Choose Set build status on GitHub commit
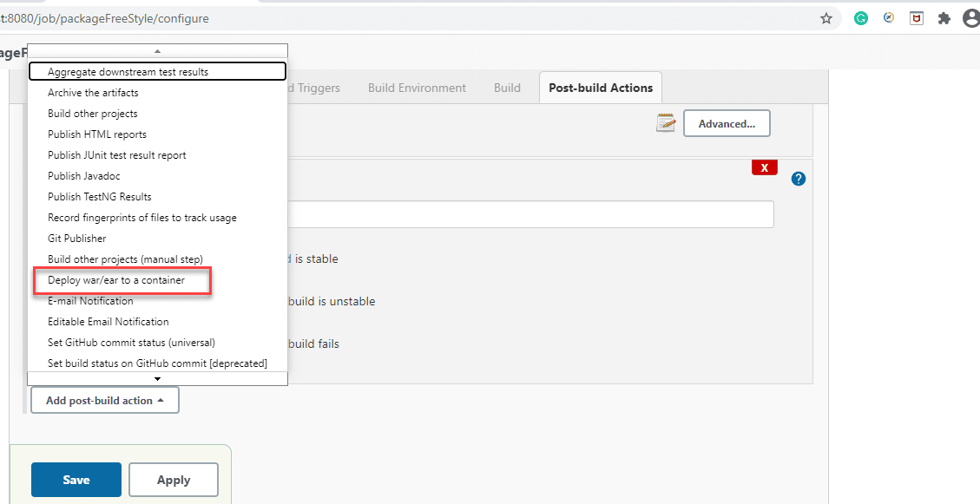The height and width of the screenshot is (504, 980). click(x=157, y=363)
